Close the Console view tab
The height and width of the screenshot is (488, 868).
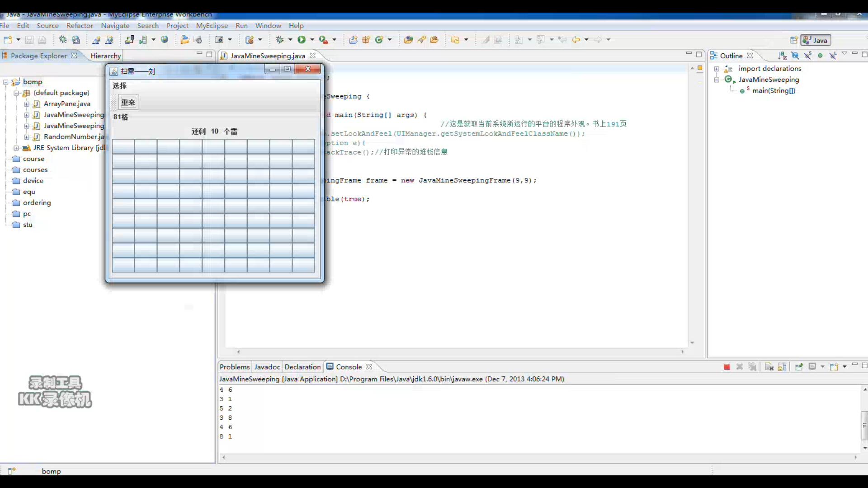click(369, 367)
